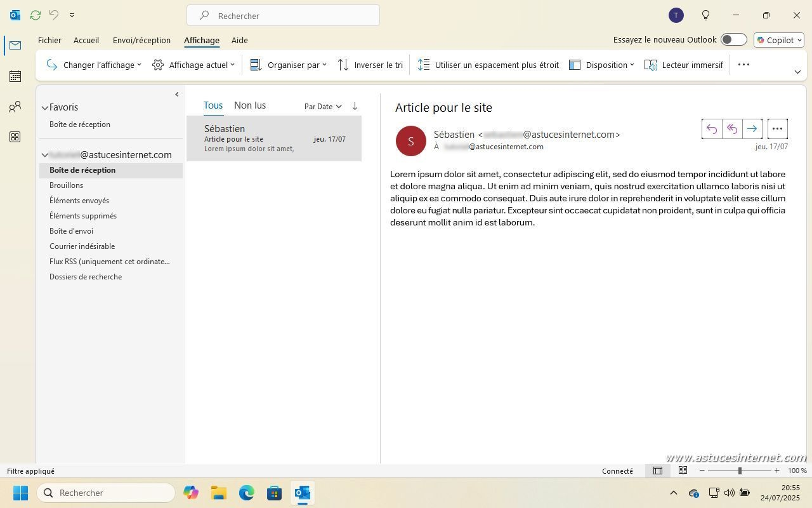The image size is (812, 508).
Task: Open Éléments envoyés folder
Action: [110, 201]
